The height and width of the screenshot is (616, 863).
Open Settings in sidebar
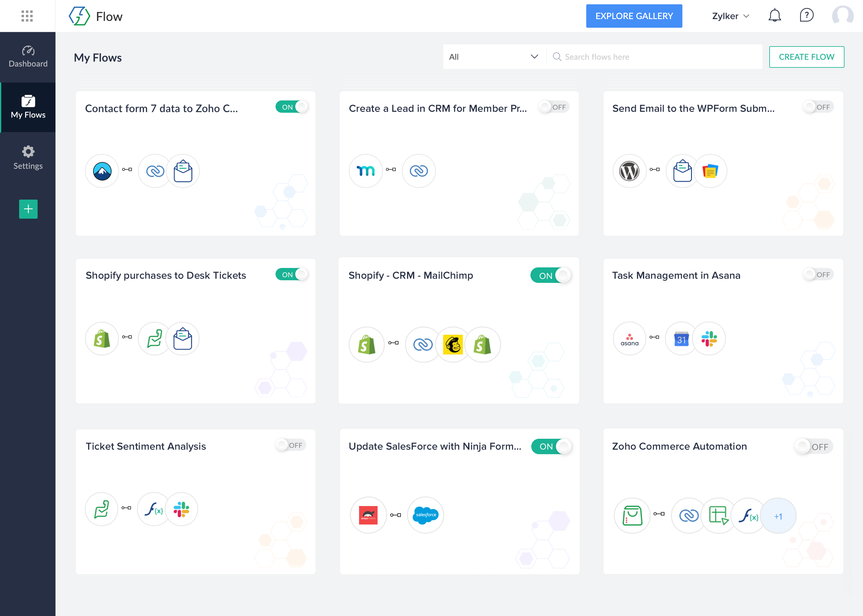point(28,158)
